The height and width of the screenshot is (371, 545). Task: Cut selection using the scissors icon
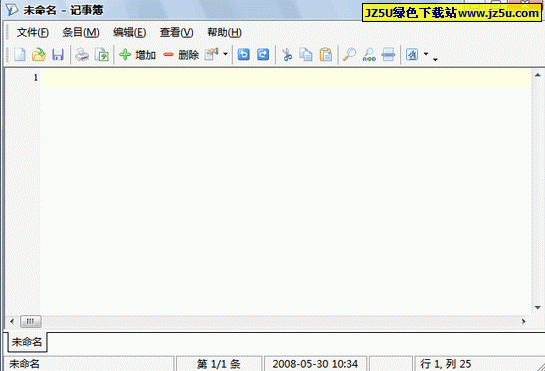coord(287,55)
